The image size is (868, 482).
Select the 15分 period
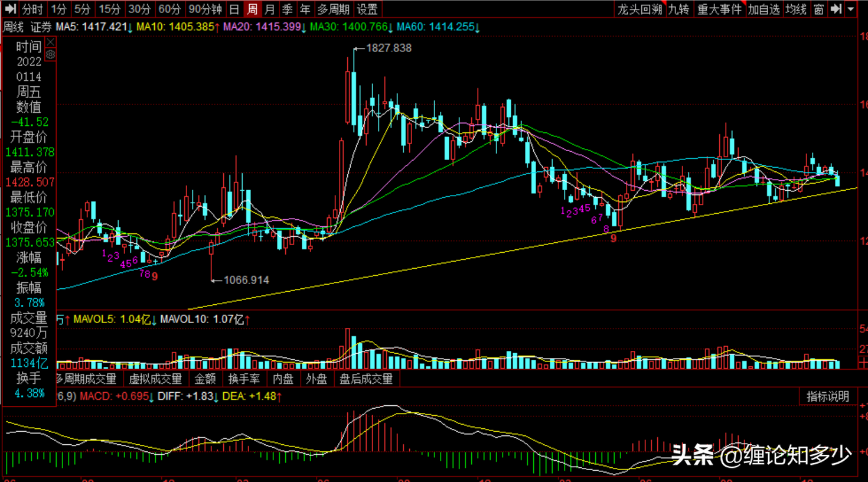pyautogui.click(x=109, y=9)
